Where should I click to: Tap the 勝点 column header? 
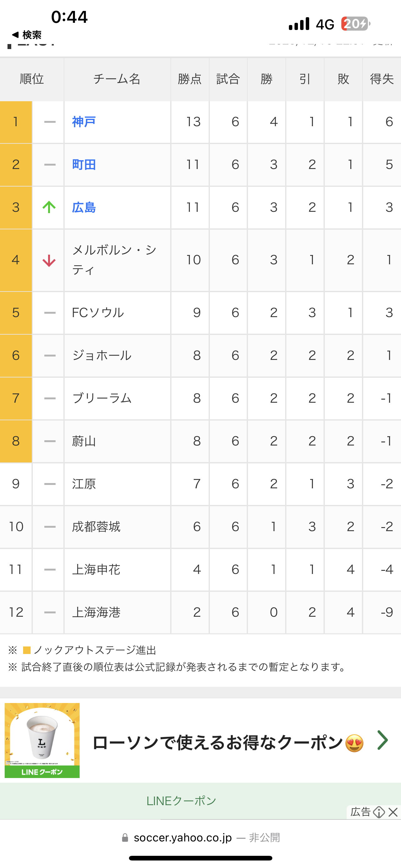click(x=190, y=79)
